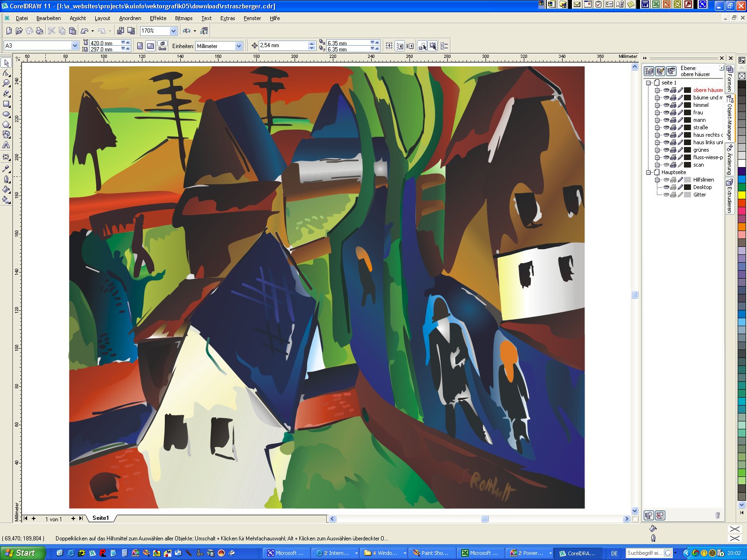Collapse the 'seite 1' tree node
Viewport: 747px width, 560px height.
(x=648, y=83)
